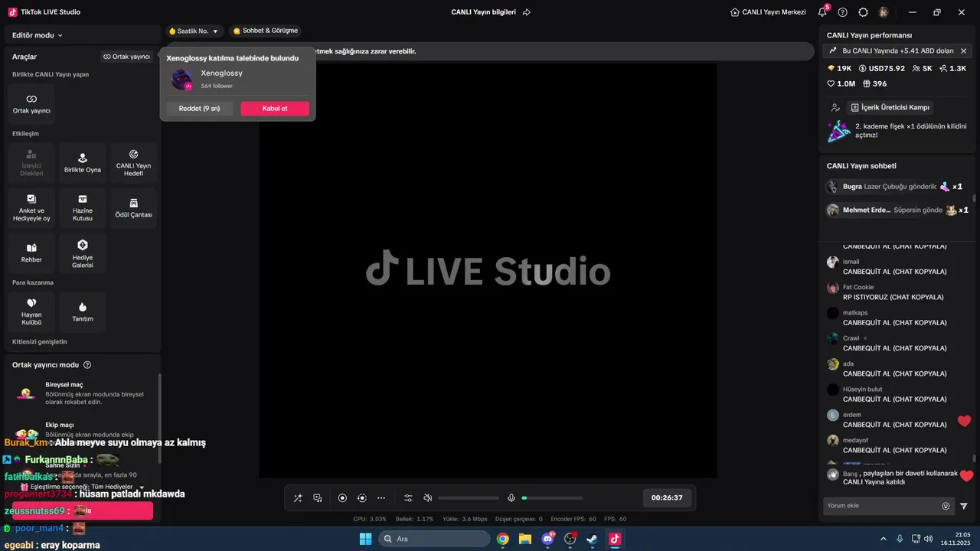The height and width of the screenshot is (551, 980).
Task: Click the magic wand effects icon
Action: pyautogui.click(x=298, y=498)
